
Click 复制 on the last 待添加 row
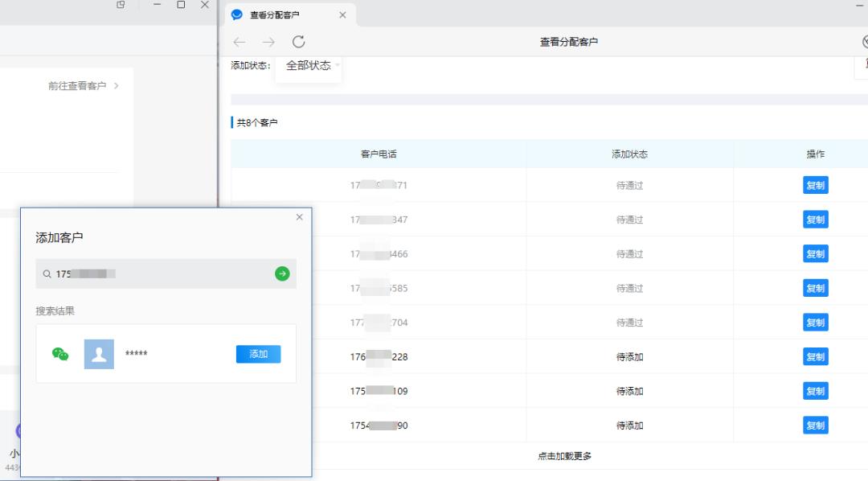pyautogui.click(x=815, y=425)
